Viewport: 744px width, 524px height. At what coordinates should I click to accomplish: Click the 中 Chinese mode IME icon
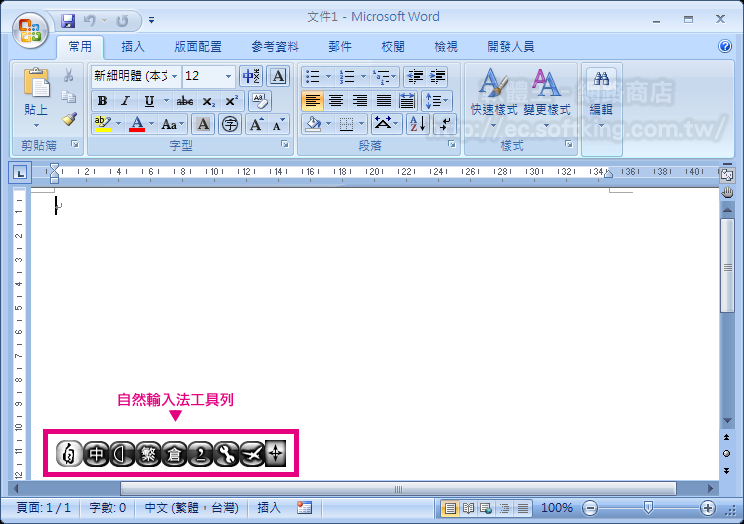point(96,455)
